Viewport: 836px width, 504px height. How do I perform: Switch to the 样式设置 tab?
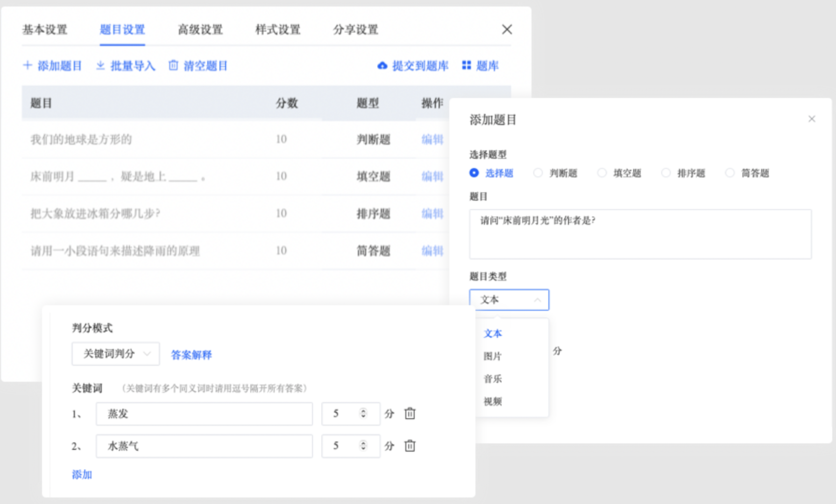pyautogui.click(x=278, y=30)
